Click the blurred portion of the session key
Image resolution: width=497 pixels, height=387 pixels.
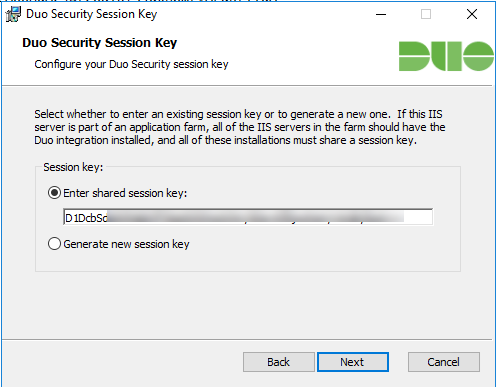255,217
